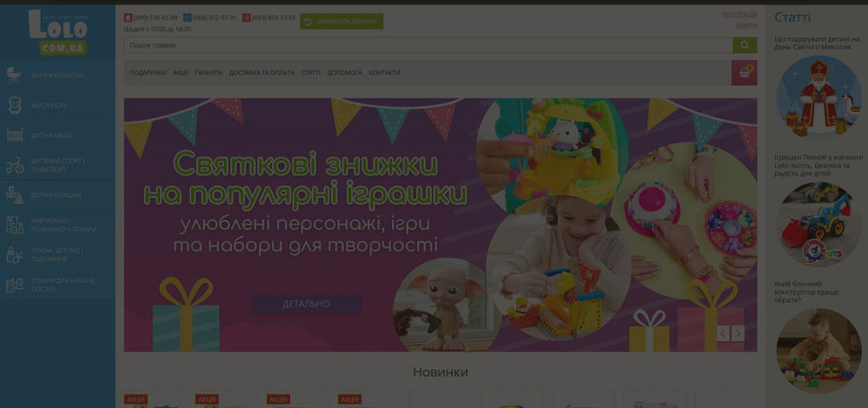Select Контакти in the top menu

(x=384, y=72)
